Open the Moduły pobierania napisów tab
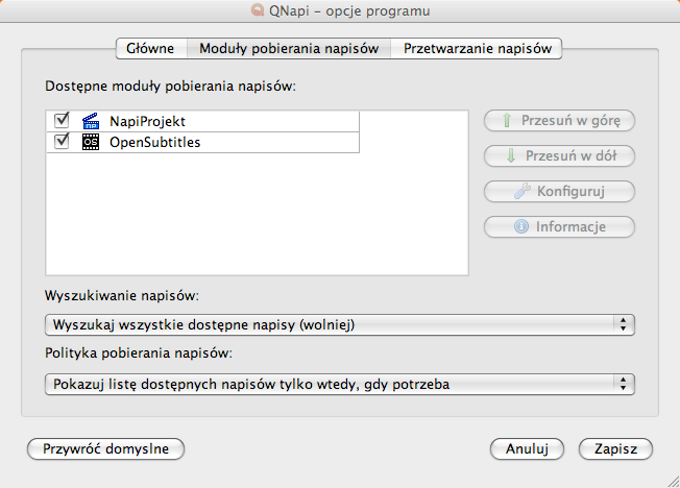 [x=289, y=48]
